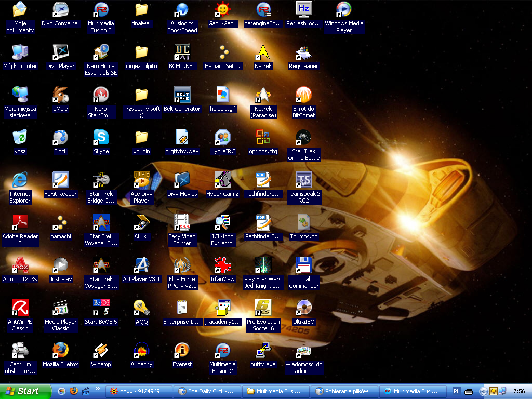The image size is (532, 399).
Task: Select the finalwar folder
Action: coord(141,9)
